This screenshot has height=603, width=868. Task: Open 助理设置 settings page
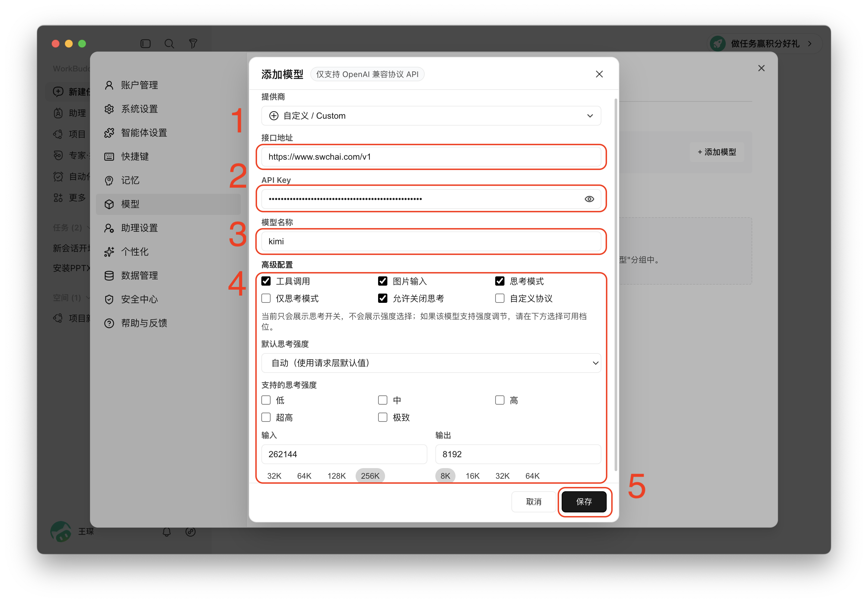pyautogui.click(x=168, y=228)
